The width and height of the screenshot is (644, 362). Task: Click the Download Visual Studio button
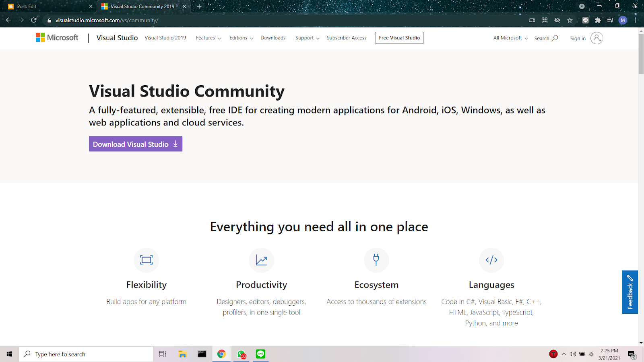136,144
